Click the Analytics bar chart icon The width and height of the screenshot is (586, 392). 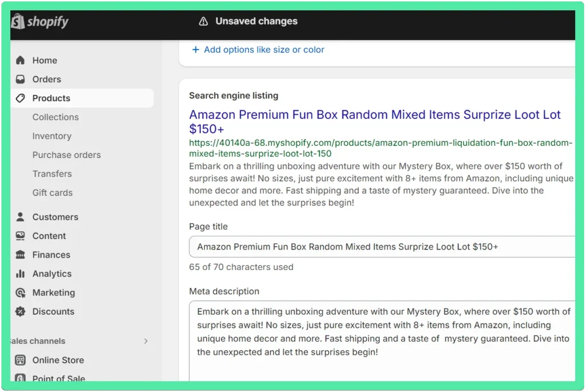20,274
